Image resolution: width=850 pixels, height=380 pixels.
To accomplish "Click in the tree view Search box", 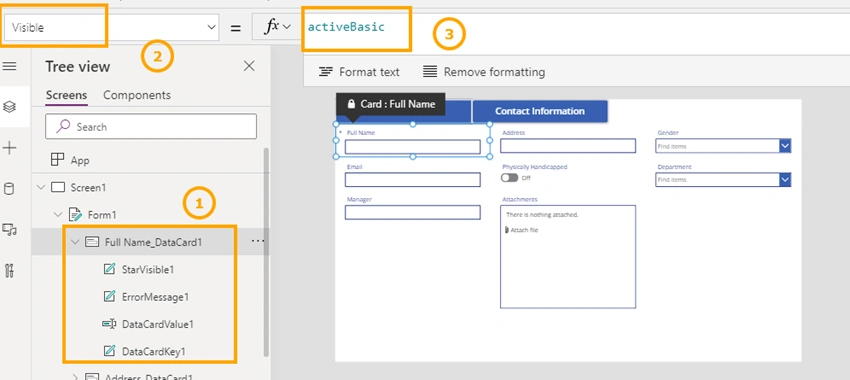I will click(x=151, y=126).
